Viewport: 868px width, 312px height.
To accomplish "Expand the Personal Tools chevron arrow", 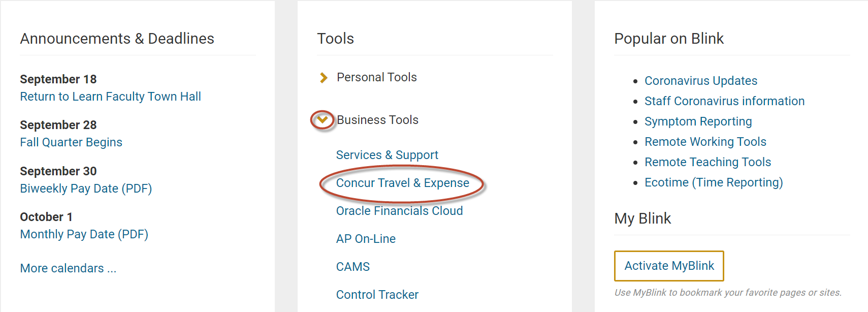I will click(x=325, y=77).
